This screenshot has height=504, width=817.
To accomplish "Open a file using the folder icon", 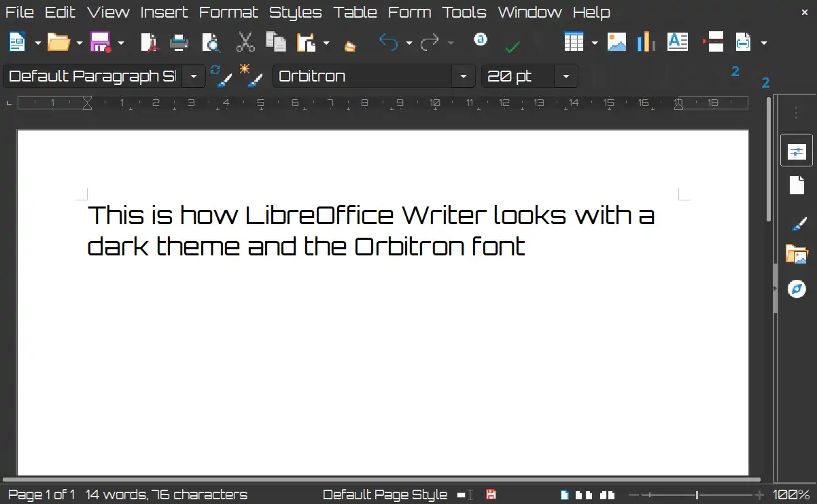I will [58, 43].
